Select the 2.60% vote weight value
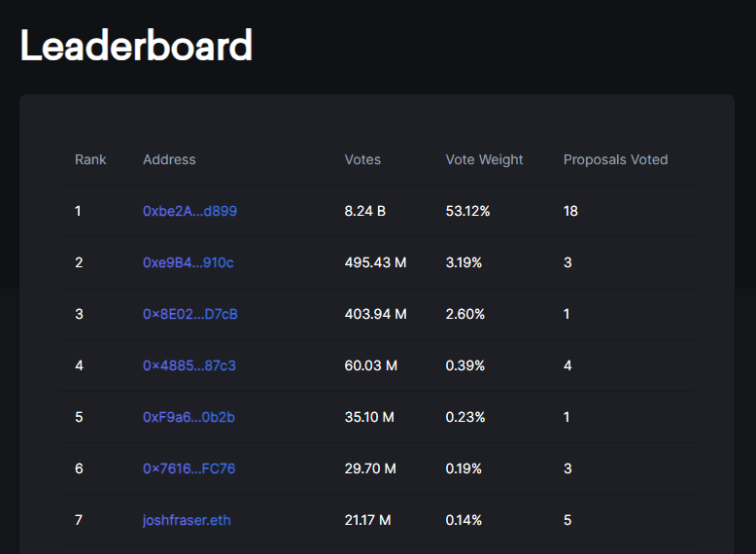Image resolution: width=756 pixels, height=554 pixels. 465,314
